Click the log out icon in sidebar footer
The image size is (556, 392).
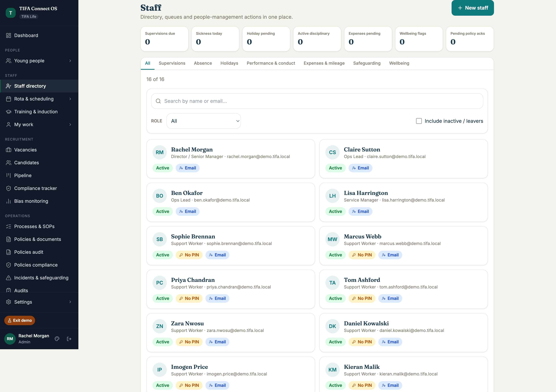pos(69,339)
